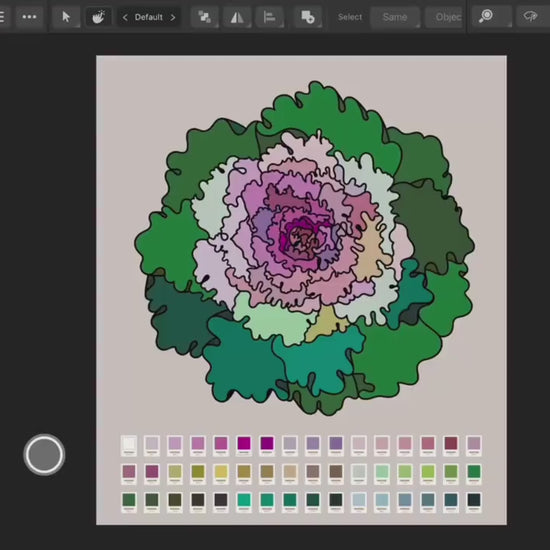Open the alignment options icon
This screenshot has height=550, width=550.
coord(269,16)
